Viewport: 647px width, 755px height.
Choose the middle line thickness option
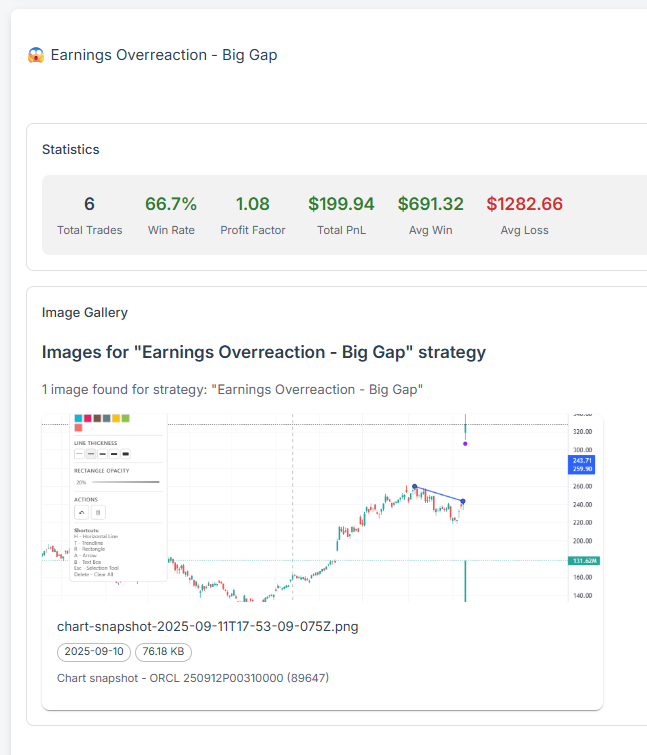103,454
